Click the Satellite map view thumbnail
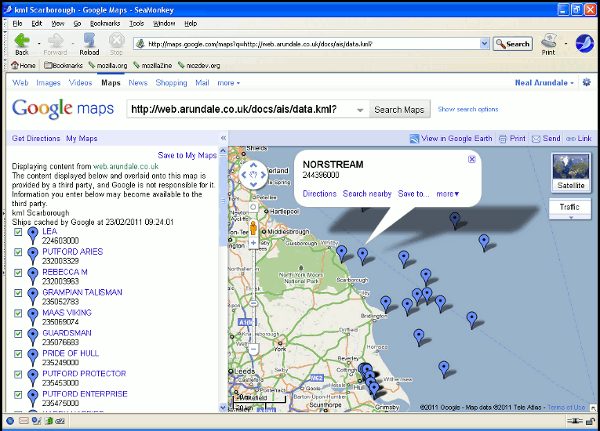600x431 pixels. [571, 172]
